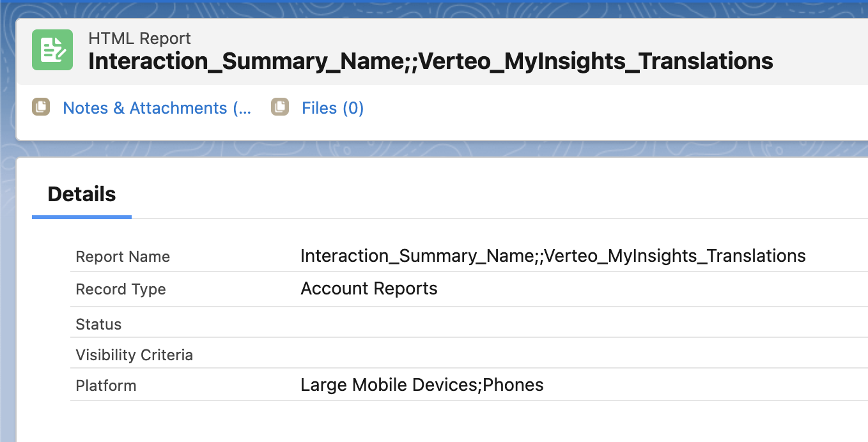The height and width of the screenshot is (442, 868).
Task: Click the Record Type field label
Action: 120,289
